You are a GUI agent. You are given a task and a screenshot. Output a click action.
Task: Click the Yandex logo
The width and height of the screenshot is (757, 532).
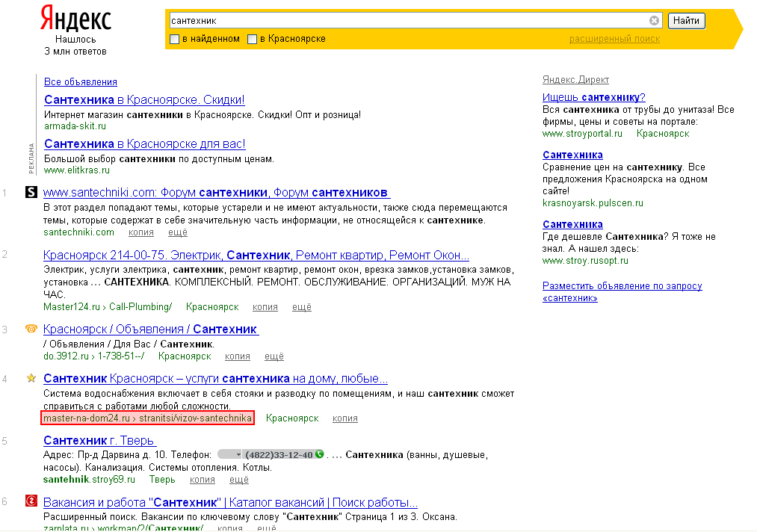pos(75,18)
